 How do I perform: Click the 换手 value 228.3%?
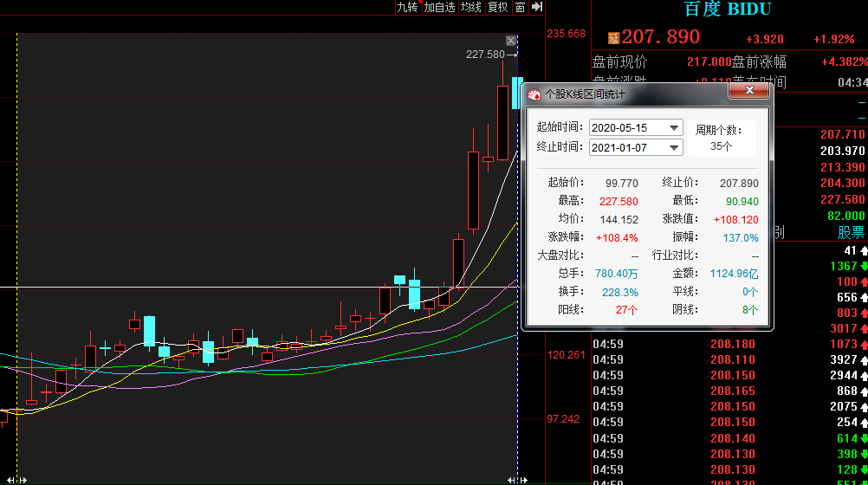(x=620, y=292)
